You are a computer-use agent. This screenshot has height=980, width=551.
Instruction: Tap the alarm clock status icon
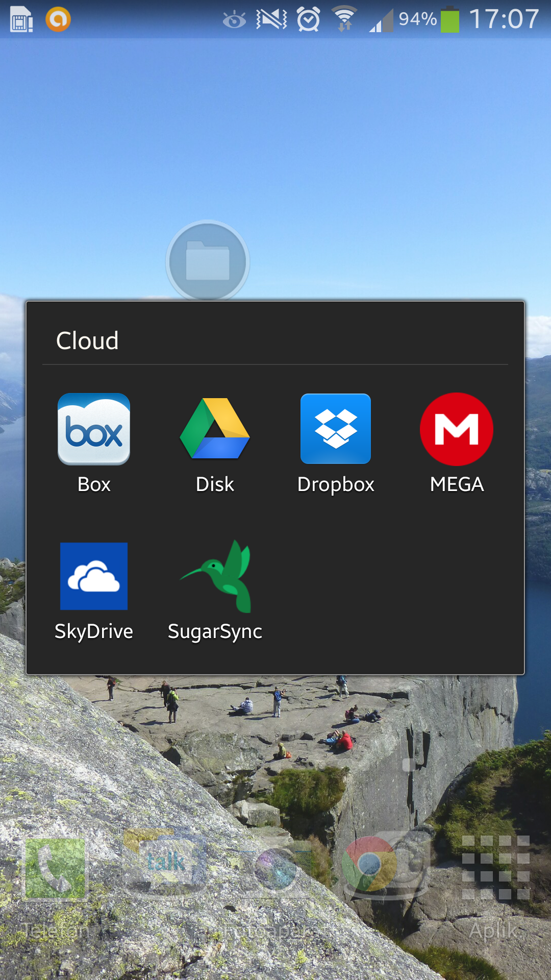click(x=309, y=19)
